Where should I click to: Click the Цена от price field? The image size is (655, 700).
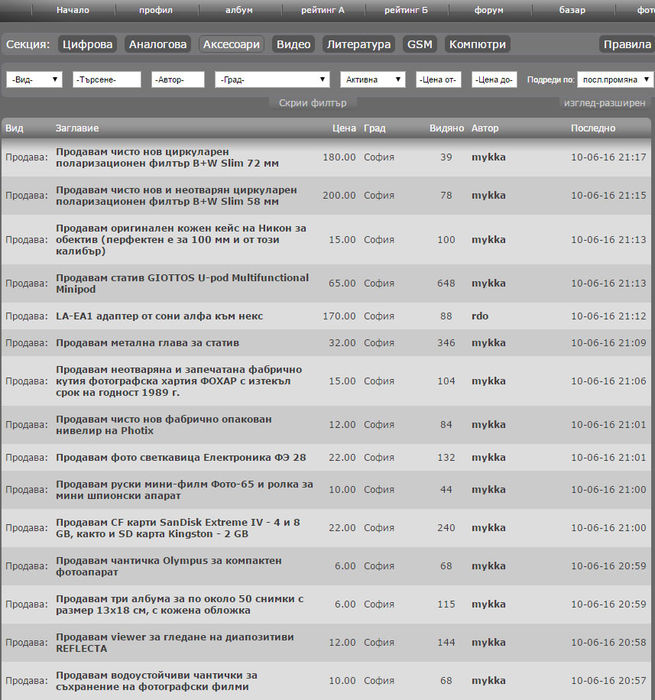438,80
